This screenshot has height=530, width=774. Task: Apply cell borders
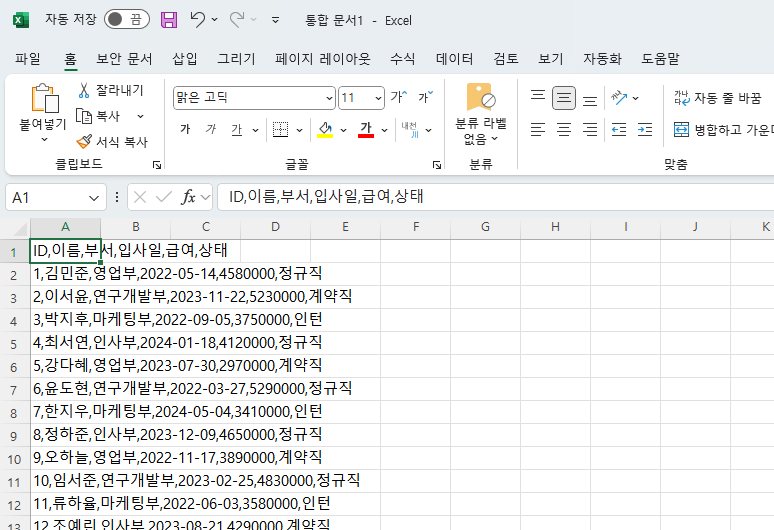point(280,129)
